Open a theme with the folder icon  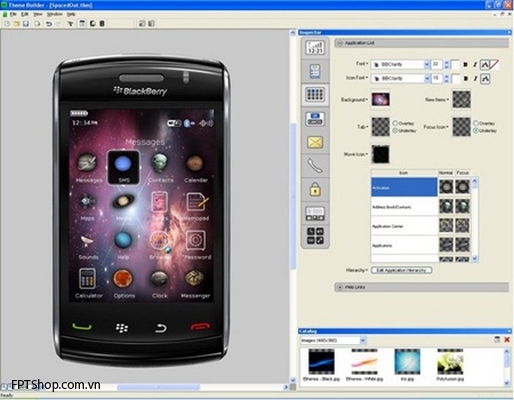pos(16,23)
